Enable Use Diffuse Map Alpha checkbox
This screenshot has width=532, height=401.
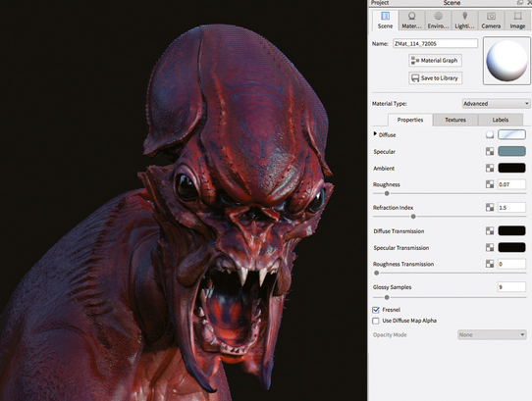(x=376, y=321)
